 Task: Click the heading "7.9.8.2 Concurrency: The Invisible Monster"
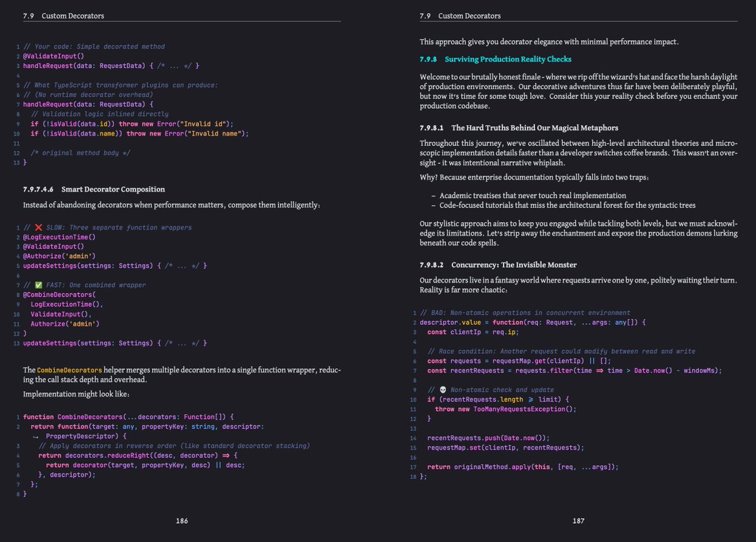point(498,265)
